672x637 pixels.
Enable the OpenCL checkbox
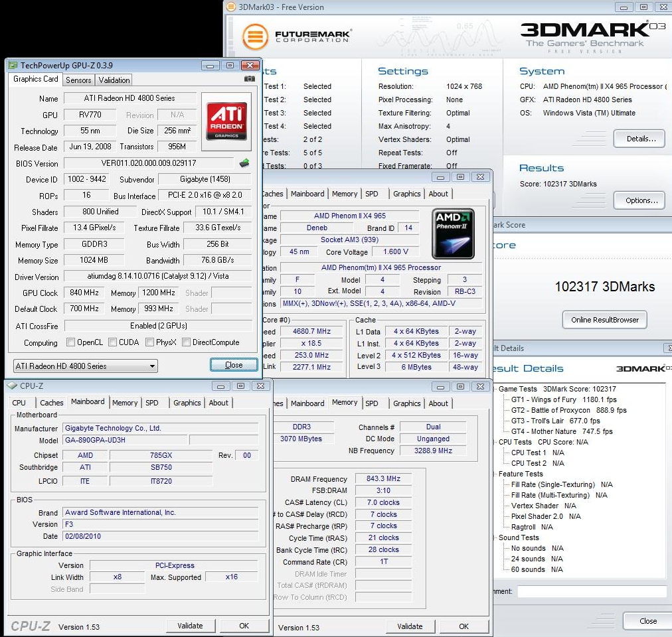tap(71, 342)
